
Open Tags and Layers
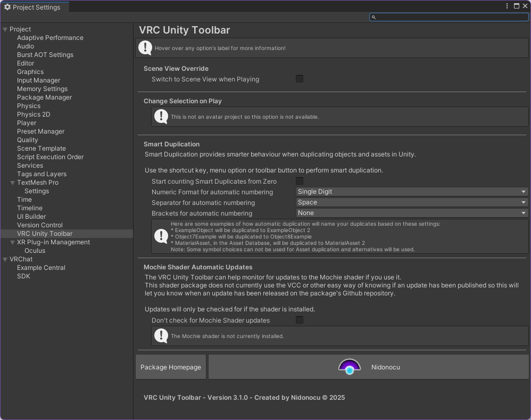click(x=42, y=174)
